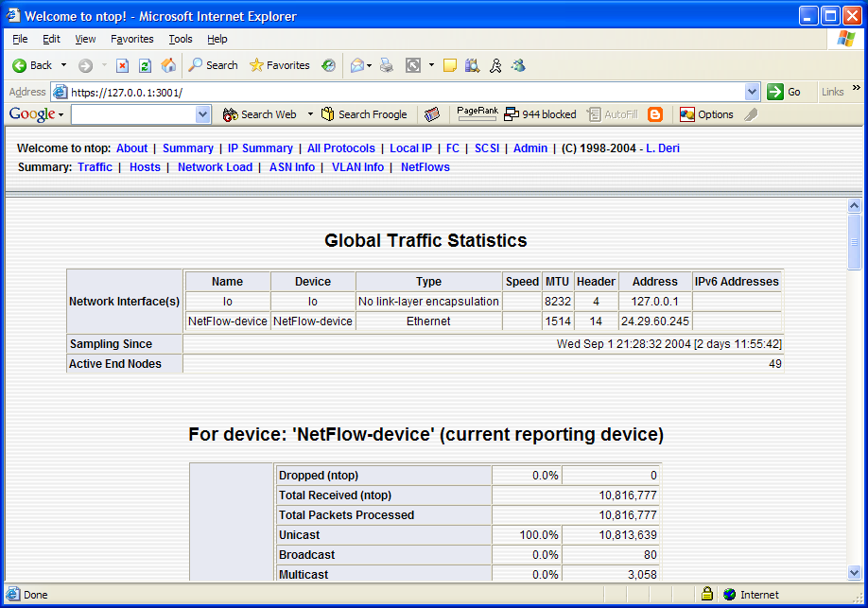Open the Favorites menu

131,39
